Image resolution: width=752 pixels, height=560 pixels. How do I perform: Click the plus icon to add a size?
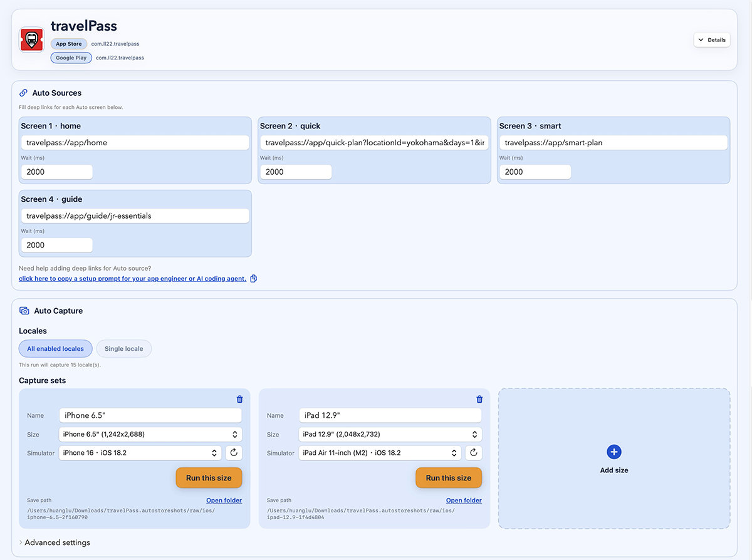(x=614, y=452)
